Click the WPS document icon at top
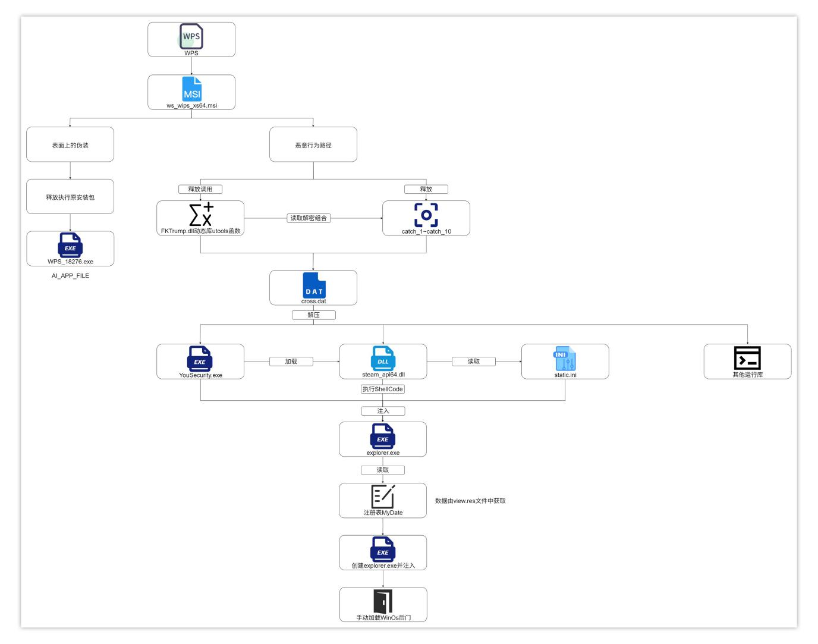This screenshot has height=644, width=818. pos(191,36)
